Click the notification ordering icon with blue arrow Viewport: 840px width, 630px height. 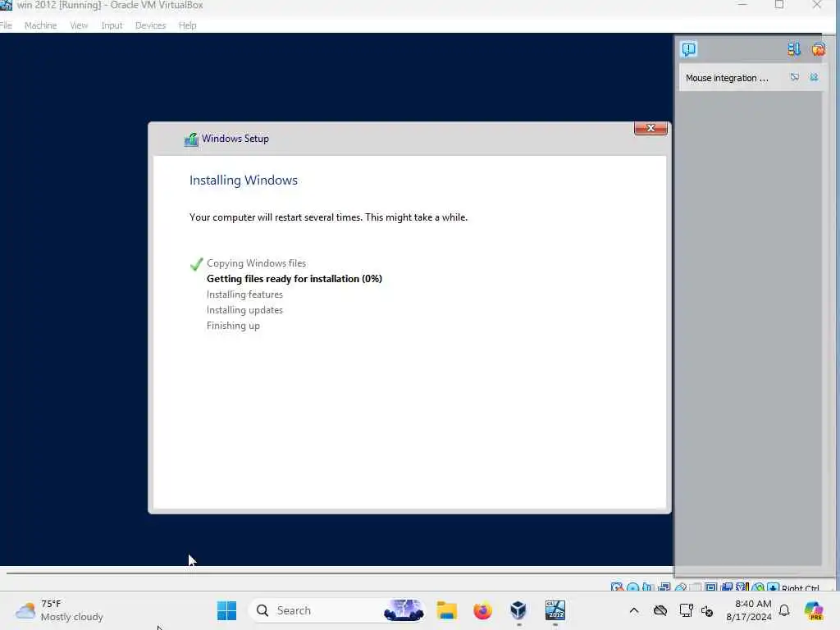pyautogui.click(x=794, y=49)
